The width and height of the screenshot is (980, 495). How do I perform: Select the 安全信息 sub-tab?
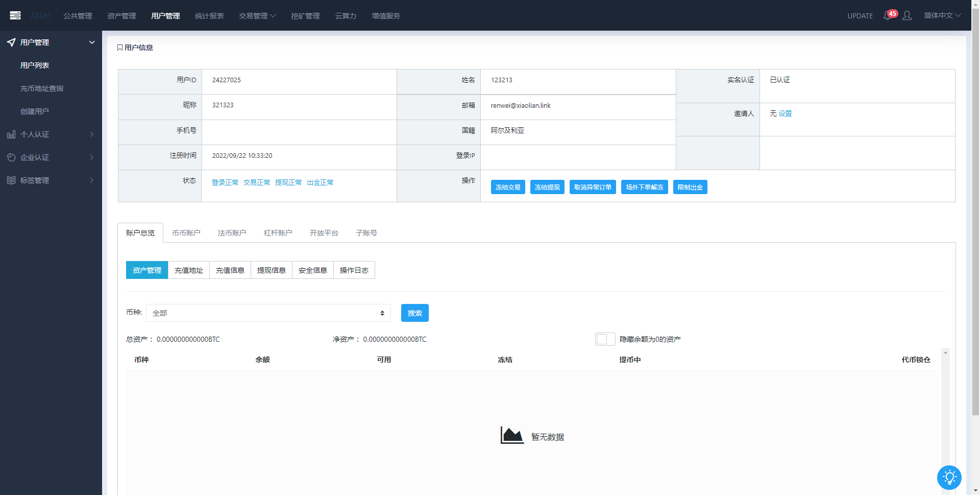point(313,270)
